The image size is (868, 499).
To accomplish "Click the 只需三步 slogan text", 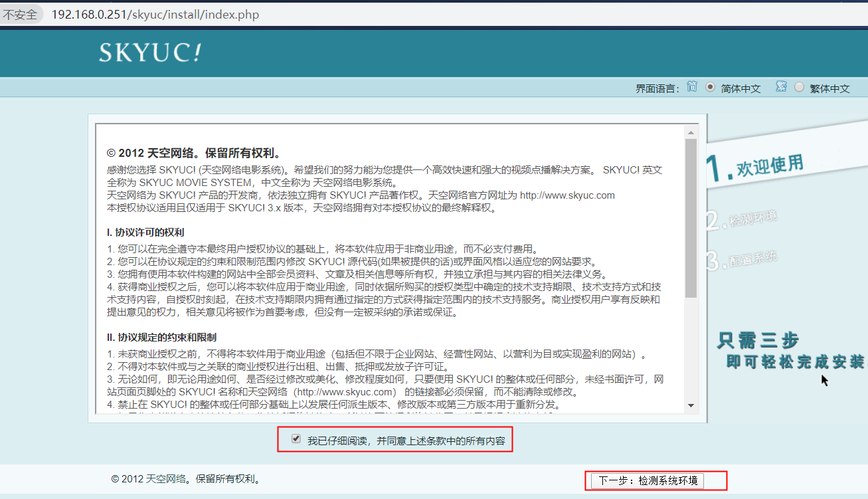I will click(x=758, y=340).
